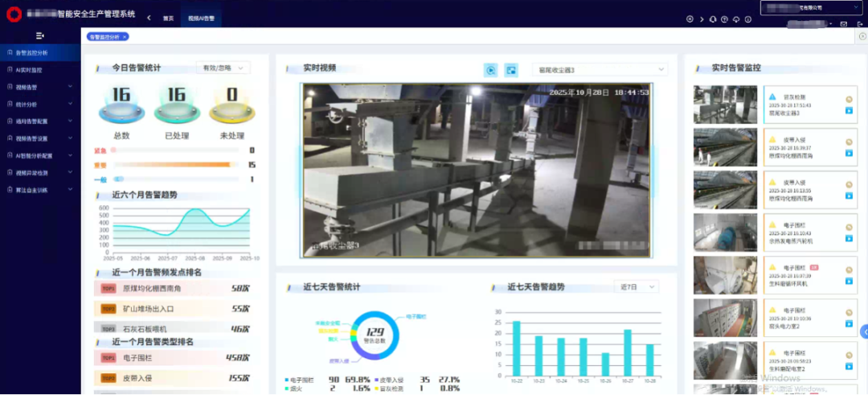The height and width of the screenshot is (395, 868).
Task: Open the 有效/忽略 filter dropdown
Action: [x=223, y=68]
